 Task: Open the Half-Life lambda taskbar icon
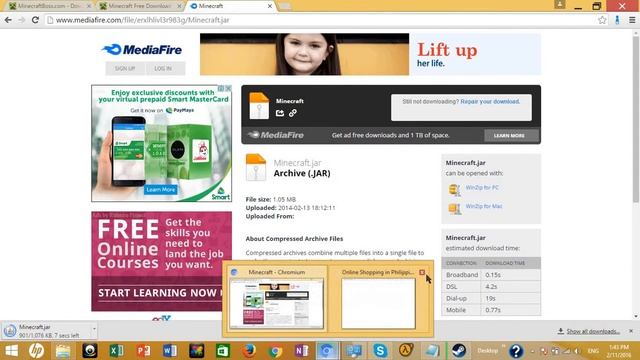coord(406,351)
